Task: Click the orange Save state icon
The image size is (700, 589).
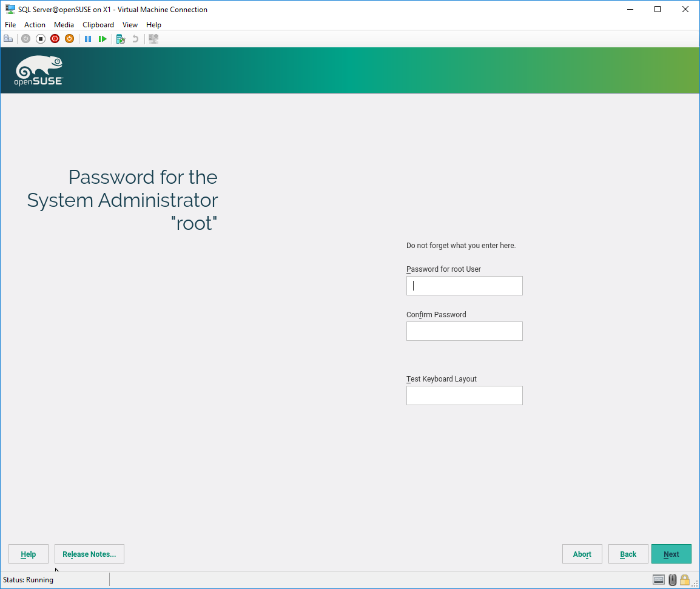Action: pyautogui.click(x=69, y=39)
